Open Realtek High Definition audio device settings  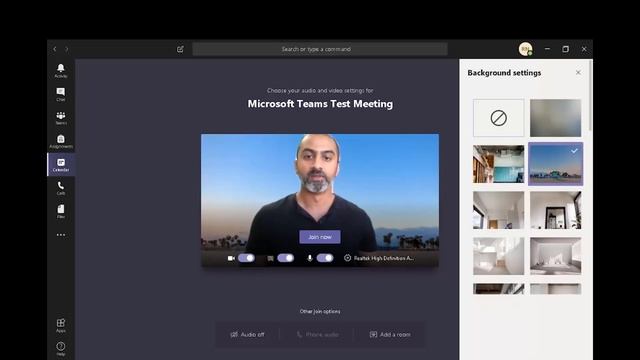click(x=379, y=258)
